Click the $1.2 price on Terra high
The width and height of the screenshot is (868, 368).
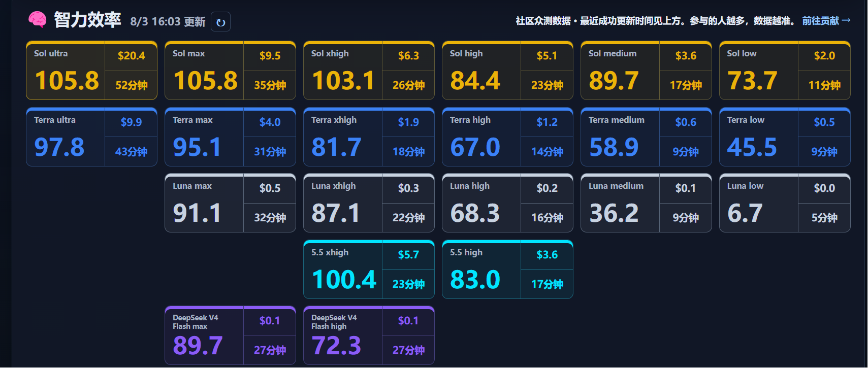548,122
